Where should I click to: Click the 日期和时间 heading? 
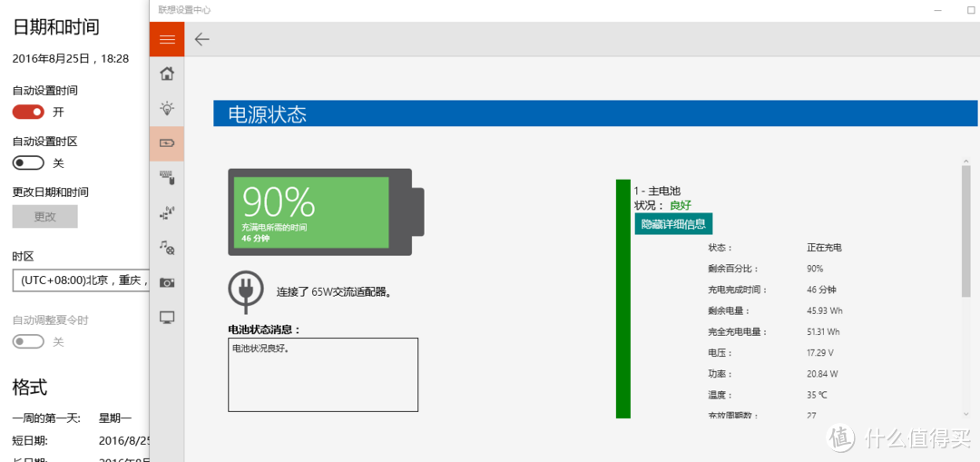56,27
